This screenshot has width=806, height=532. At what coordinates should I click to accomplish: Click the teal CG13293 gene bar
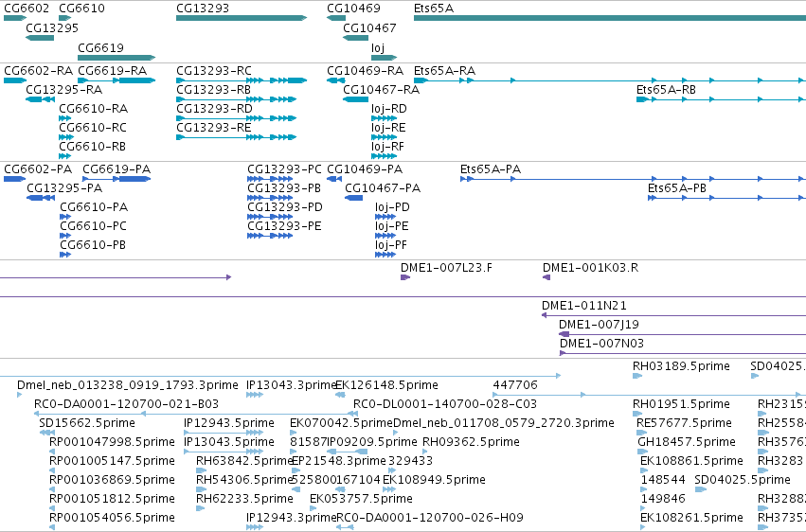click(242, 18)
